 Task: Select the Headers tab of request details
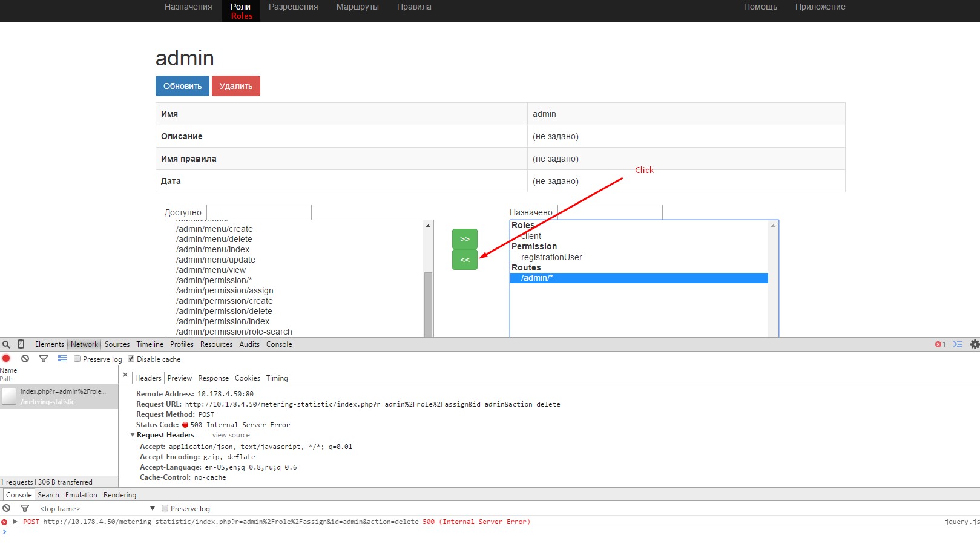click(148, 378)
